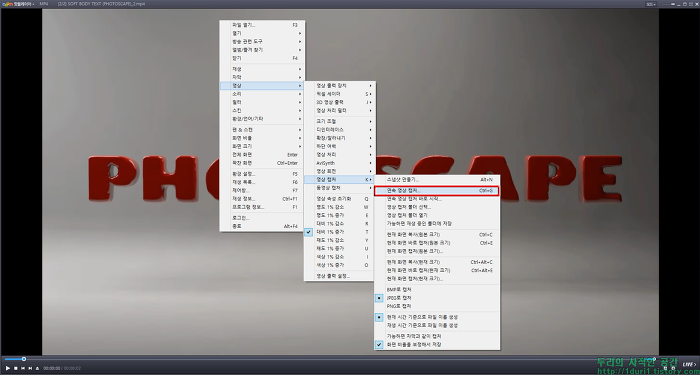
Task: Toggle checked 대비 1% 증가 item
Action: point(339,232)
